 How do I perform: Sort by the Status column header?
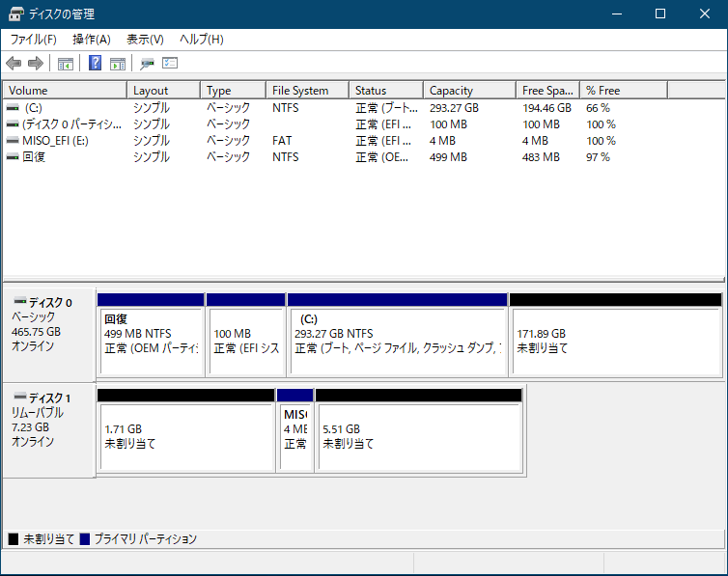click(386, 90)
